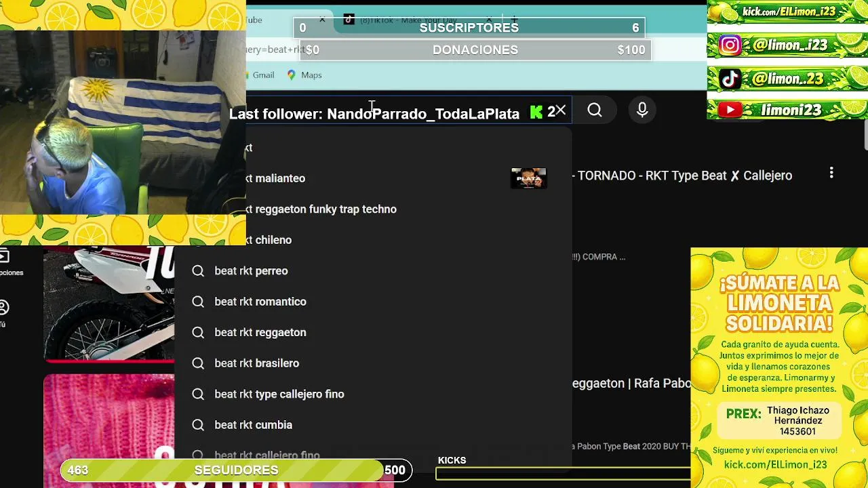Click the Gmail bookmark
868x488 pixels.
click(263, 75)
